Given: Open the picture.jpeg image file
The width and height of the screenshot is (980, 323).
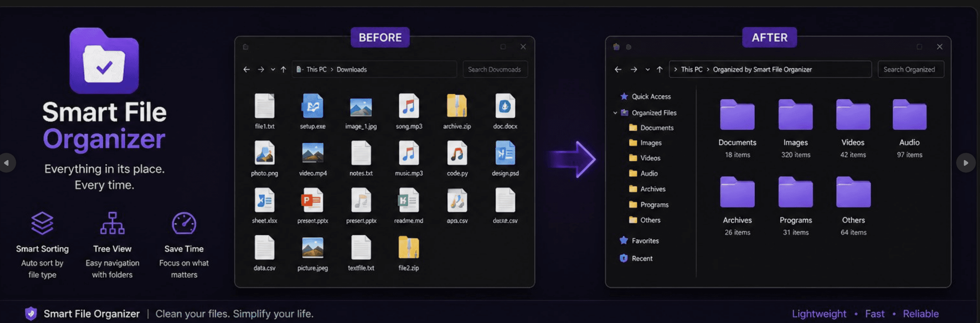Looking at the screenshot, I should (x=312, y=247).
